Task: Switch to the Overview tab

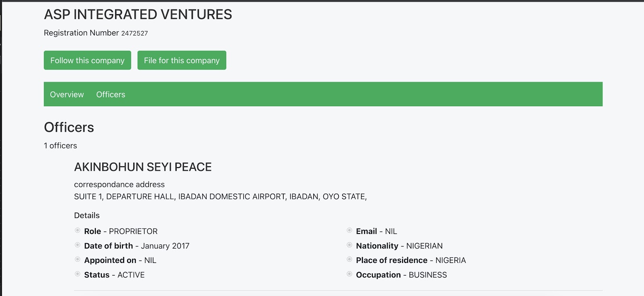Action: click(x=67, y=95)
